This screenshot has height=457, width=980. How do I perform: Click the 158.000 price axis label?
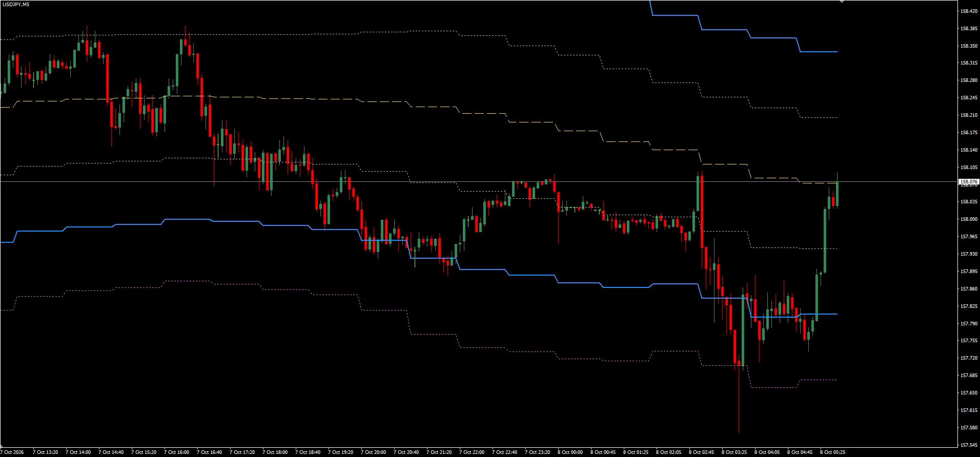pyautogui.click(x=969, y=219)
